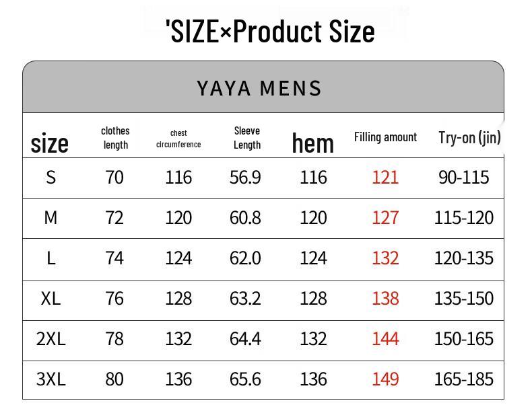
Task: Click the red filling amount 121
Action: (x=385, y=178)
